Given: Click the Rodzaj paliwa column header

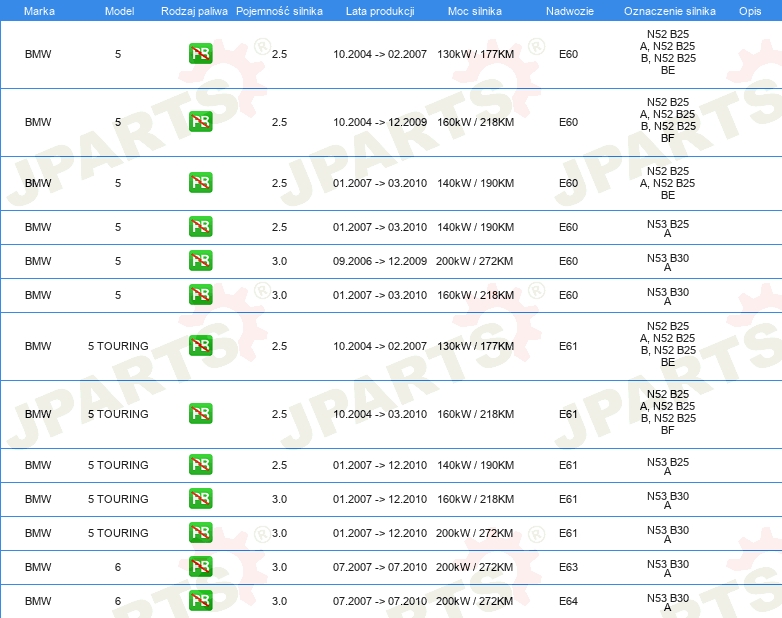Looking at the screenshot, I should coord(194,11).
